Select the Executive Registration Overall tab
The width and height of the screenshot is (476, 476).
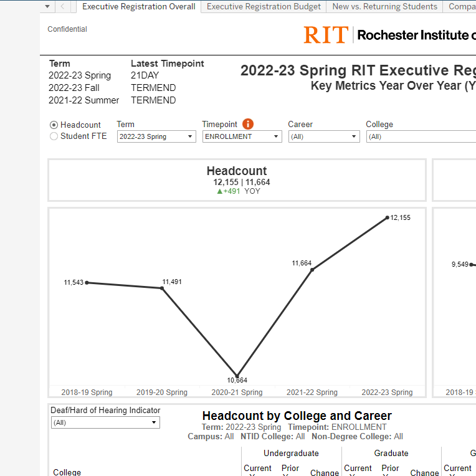[x=138, y=7]
